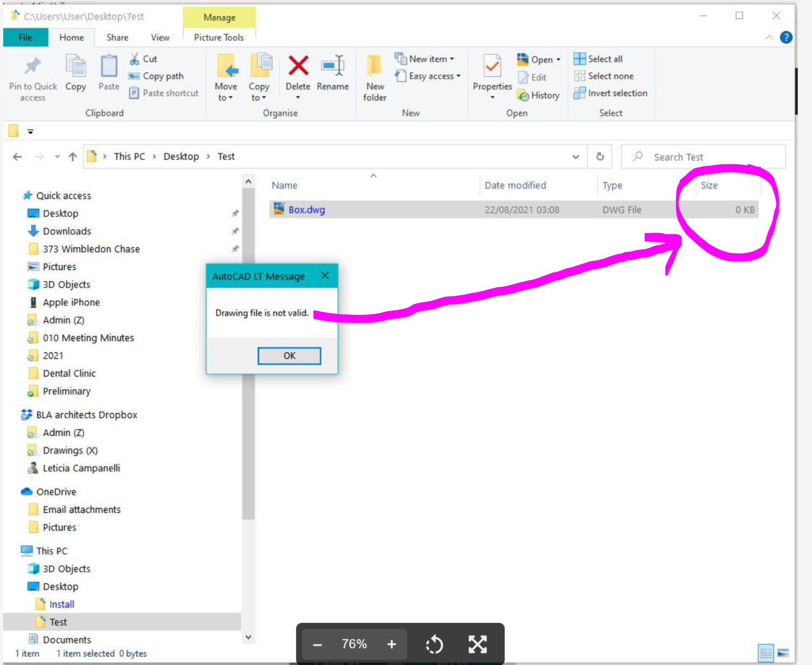The width and height of the screenshot is (812, 665).
Task: Delete Box.dwg using the Delete icon
Action: [298, 76]
